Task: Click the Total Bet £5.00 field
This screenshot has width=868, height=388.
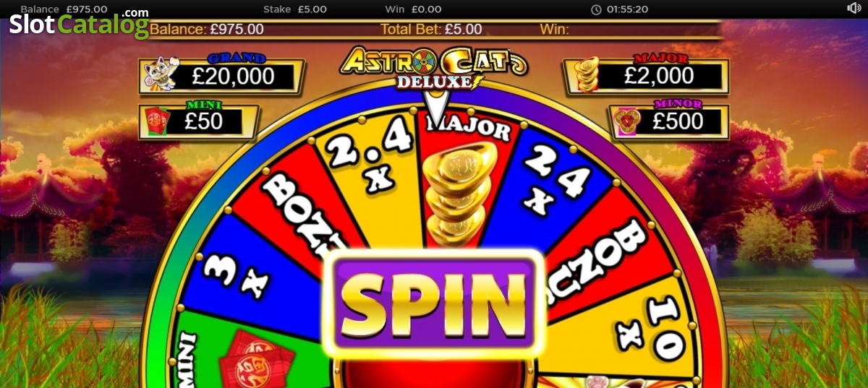Action: pyautogui.click(x=431, y=30)
